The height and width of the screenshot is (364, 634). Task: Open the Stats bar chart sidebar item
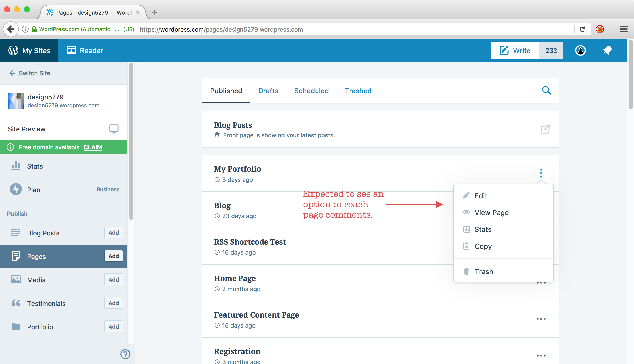35,166
